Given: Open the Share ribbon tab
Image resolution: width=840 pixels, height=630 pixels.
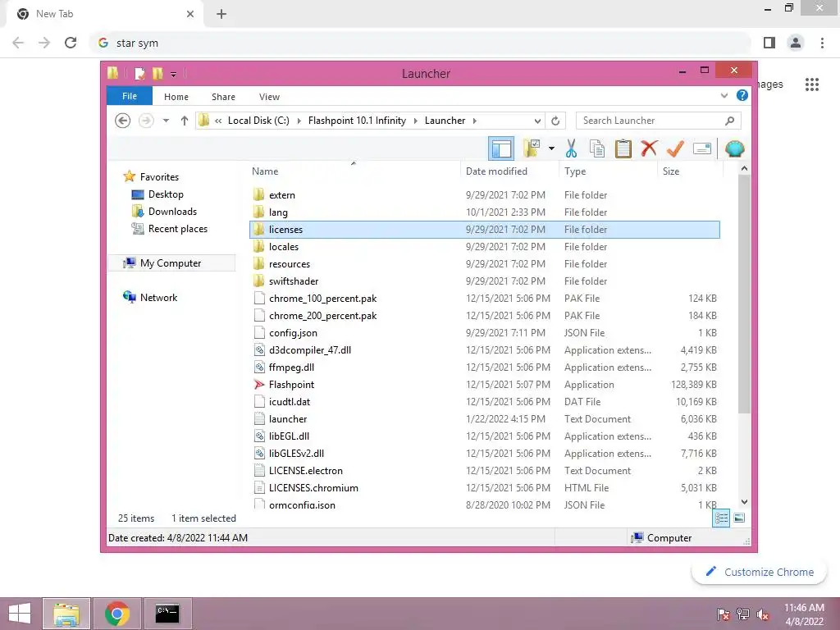Looking at the screenshot, I should point(223,97).
